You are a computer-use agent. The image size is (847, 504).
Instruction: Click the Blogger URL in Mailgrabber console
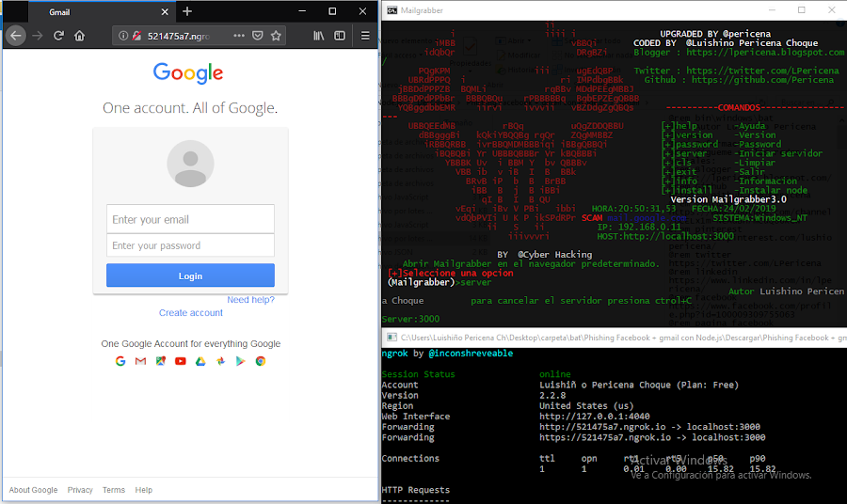click(x=765, y=53)
